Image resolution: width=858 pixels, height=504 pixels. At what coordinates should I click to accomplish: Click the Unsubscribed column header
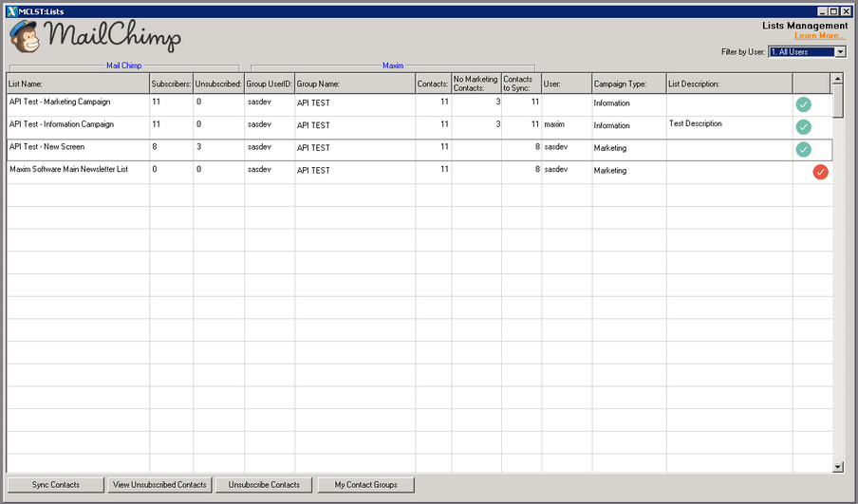click(218, 84)
